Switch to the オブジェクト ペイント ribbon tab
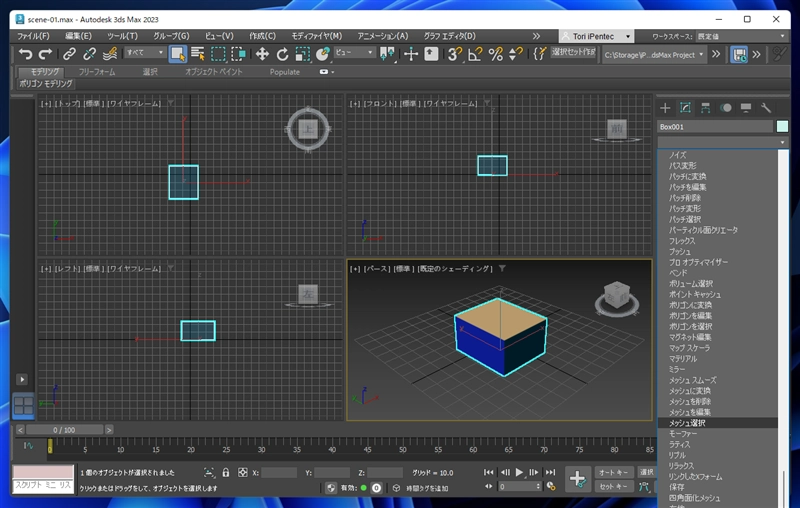The width and height of the screenshot is (800, 508). [x=213, y=72]
